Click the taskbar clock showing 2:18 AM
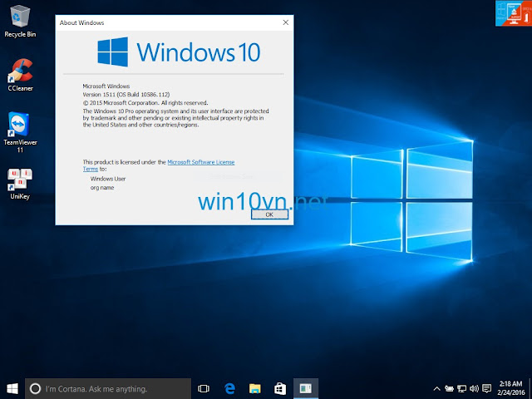This screenshot has height=399, width=532. [511, 388]
